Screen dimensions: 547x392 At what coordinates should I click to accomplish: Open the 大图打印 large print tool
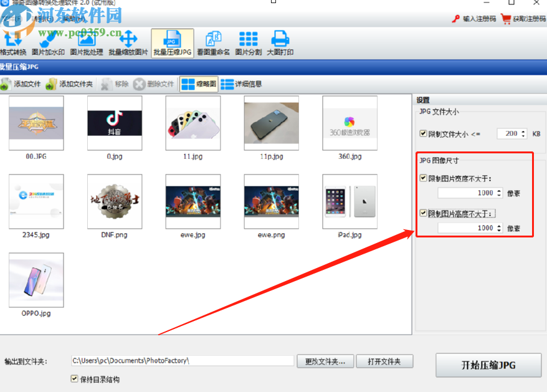click(x=280, y=42)
